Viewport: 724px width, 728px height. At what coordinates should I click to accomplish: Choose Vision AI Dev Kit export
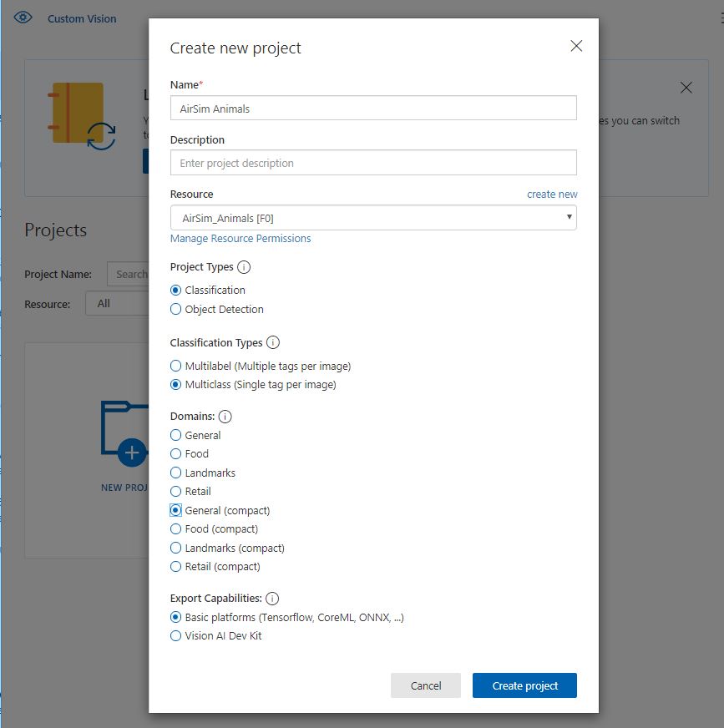pos(175,635)
